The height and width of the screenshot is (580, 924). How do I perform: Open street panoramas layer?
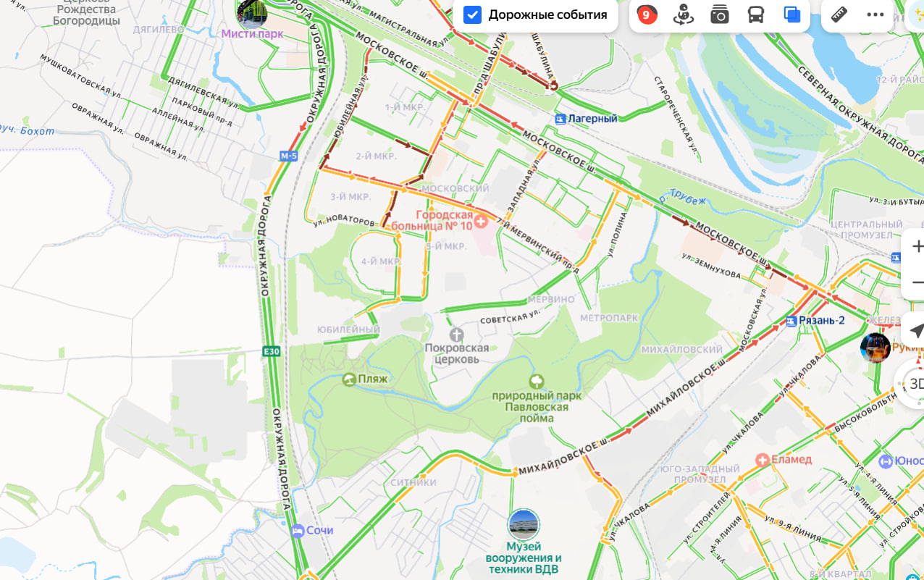[x=683, y=14]
